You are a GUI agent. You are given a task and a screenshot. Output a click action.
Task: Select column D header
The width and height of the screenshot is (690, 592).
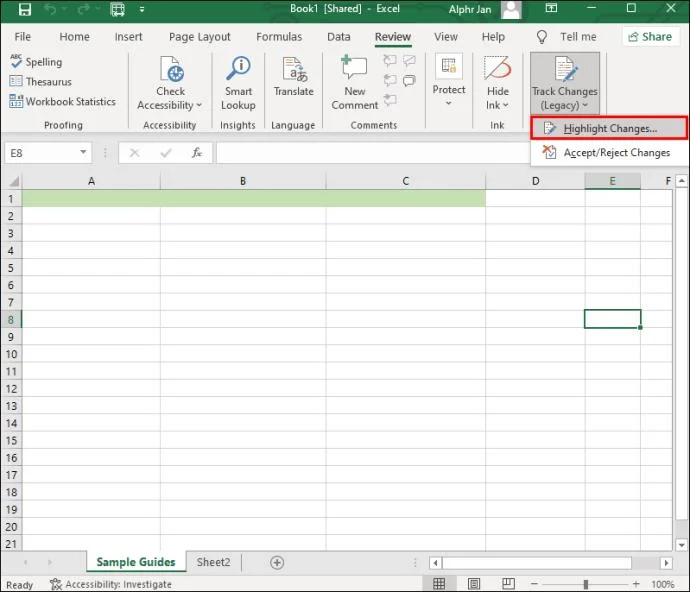point(535,181)
